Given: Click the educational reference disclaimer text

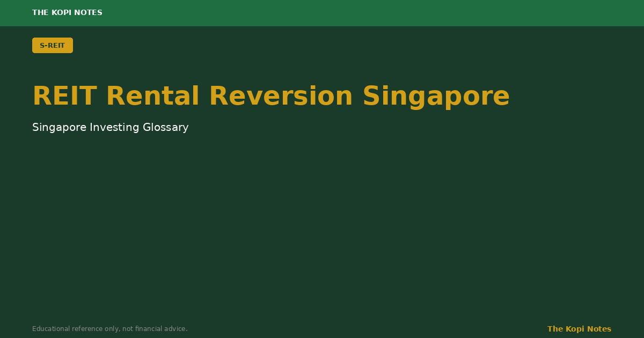Looking at the screenshot, I should [110, 329].
